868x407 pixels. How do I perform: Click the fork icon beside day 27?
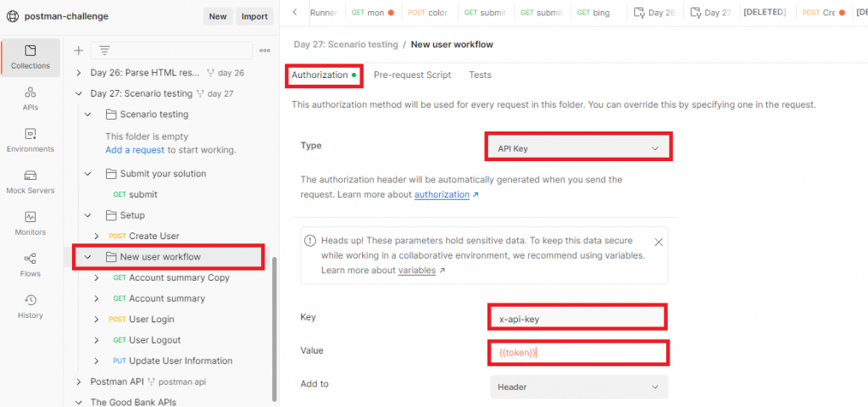(200, 93)
